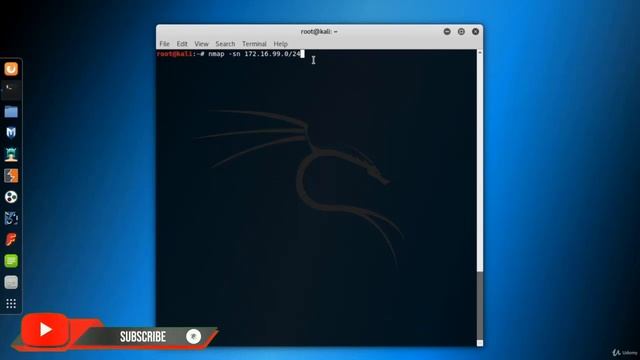Open the Terminal icon in the dock
The height and width of the screenshot is (360, 640).
tap(11, 90)
